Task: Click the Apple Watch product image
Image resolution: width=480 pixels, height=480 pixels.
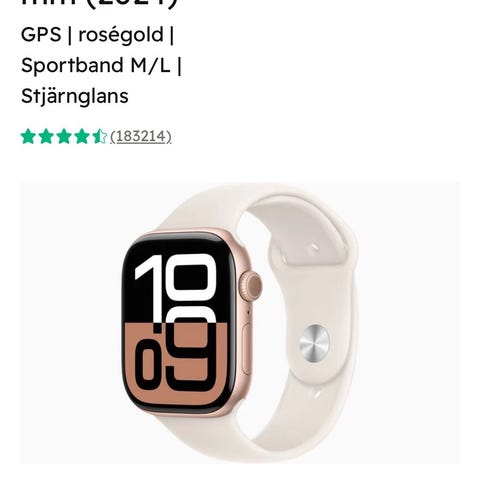Action: pos(240,323)
